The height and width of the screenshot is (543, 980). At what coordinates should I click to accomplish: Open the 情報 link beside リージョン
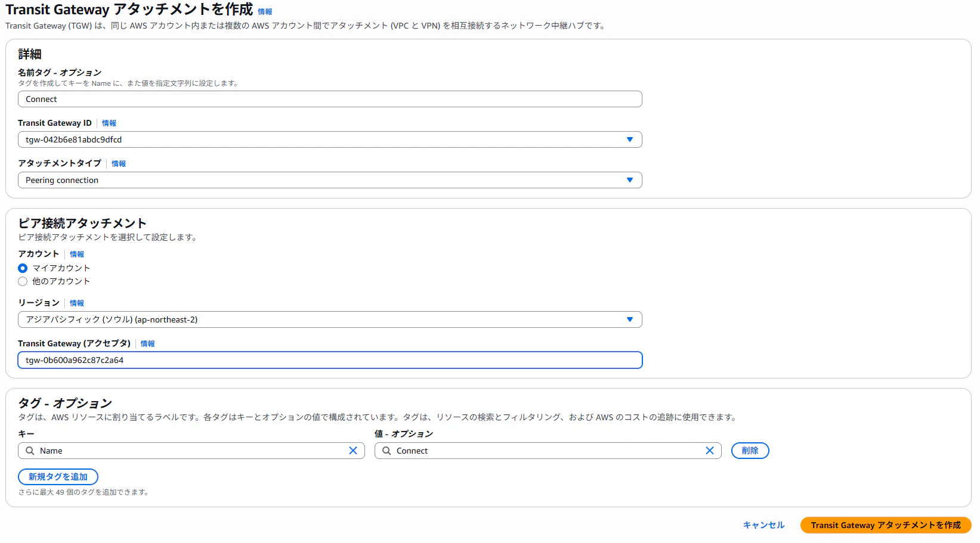pos(77,303)
